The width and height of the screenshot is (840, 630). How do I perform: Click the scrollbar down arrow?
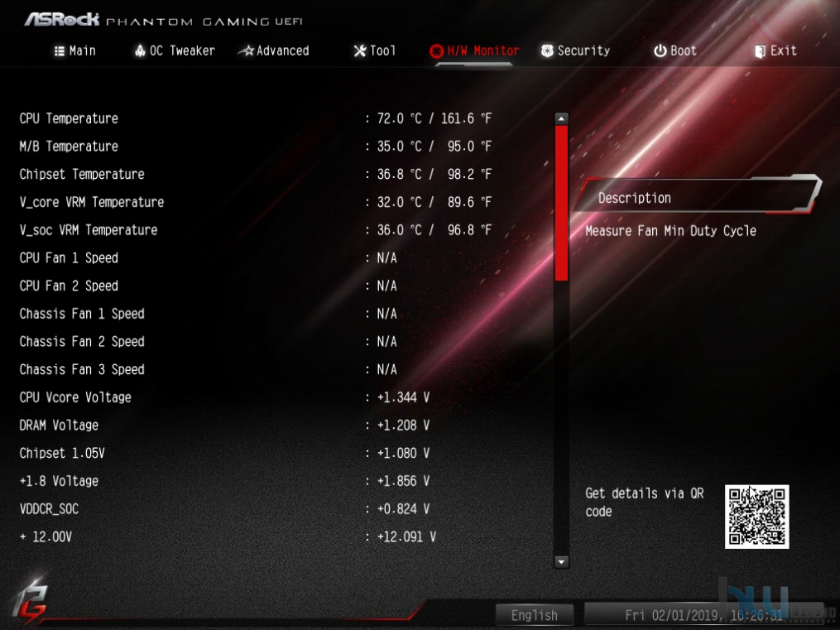(x=561, y=562)
